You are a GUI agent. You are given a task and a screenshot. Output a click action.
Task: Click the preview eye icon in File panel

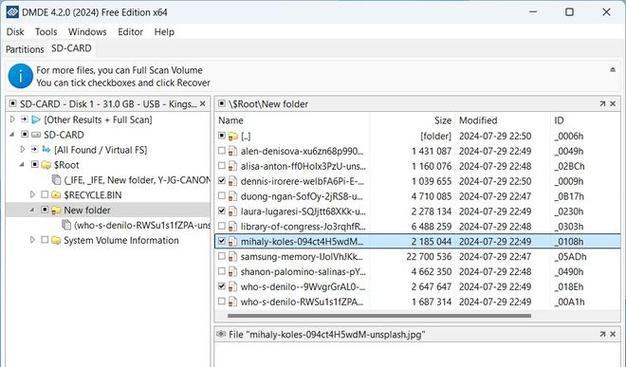[221, 334]
